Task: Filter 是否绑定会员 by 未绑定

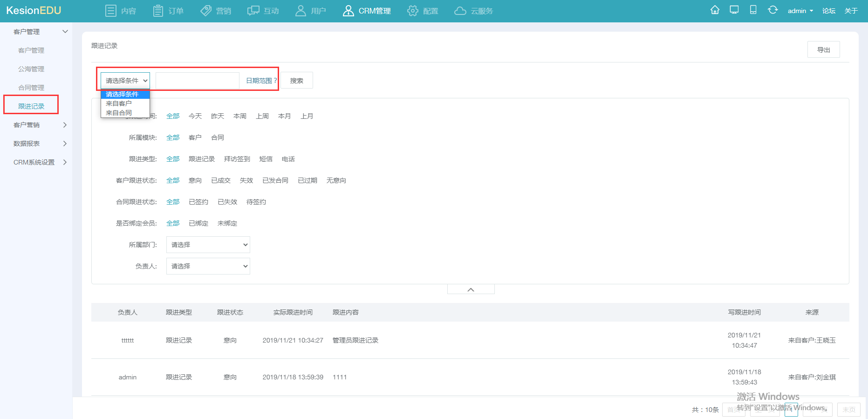Action: (x=227, y=223)
